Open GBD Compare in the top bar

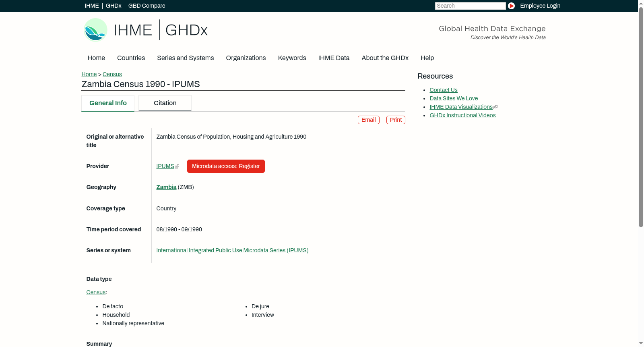pos(147,6)
